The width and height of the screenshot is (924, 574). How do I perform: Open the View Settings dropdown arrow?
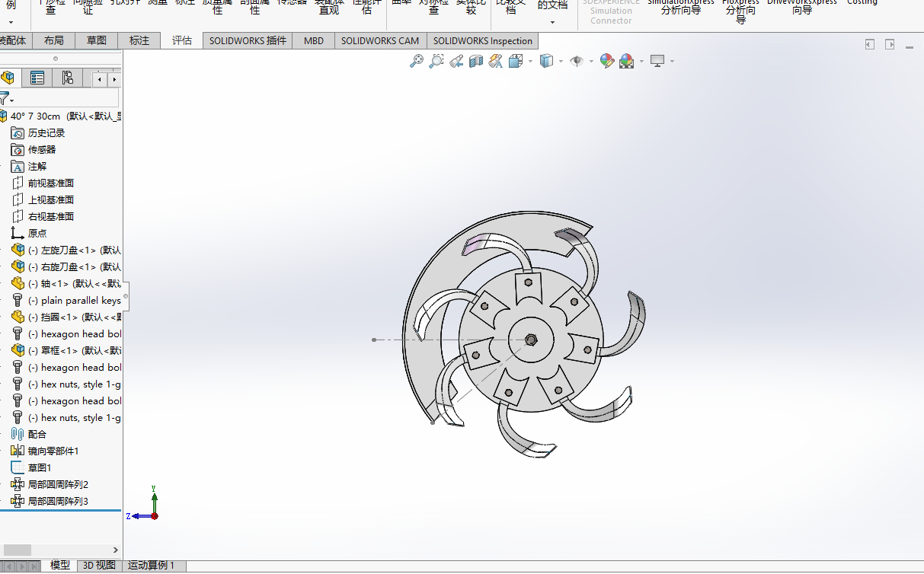672,61
